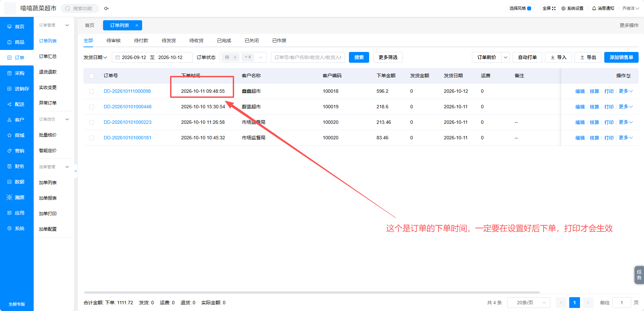
Task: Click the 选择风格 theme color swatch
Action: [x=529, y=8]
